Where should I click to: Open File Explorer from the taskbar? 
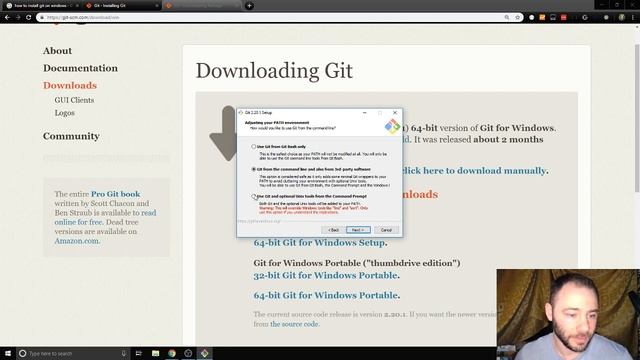point(156,353)
